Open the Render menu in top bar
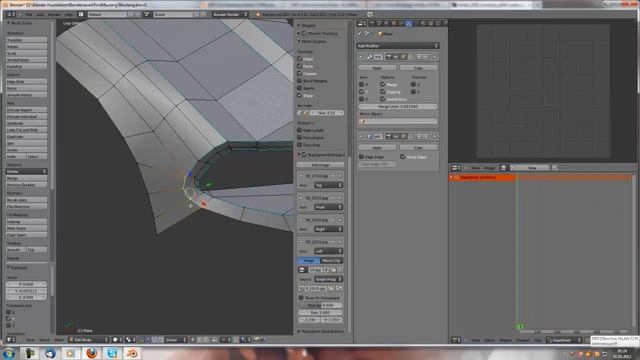This screenshot has height=360, width=640. pyautogui.click(x=54, y=14)
